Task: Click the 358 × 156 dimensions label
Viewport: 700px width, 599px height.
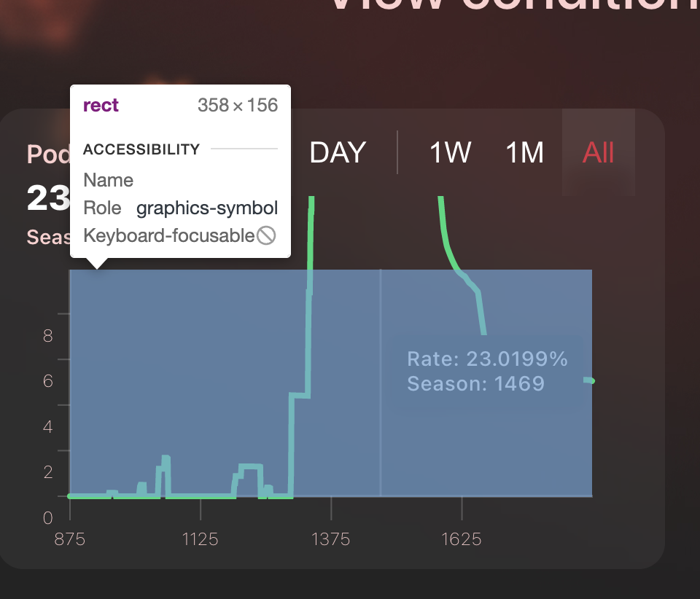Action: tap(238, 105)
